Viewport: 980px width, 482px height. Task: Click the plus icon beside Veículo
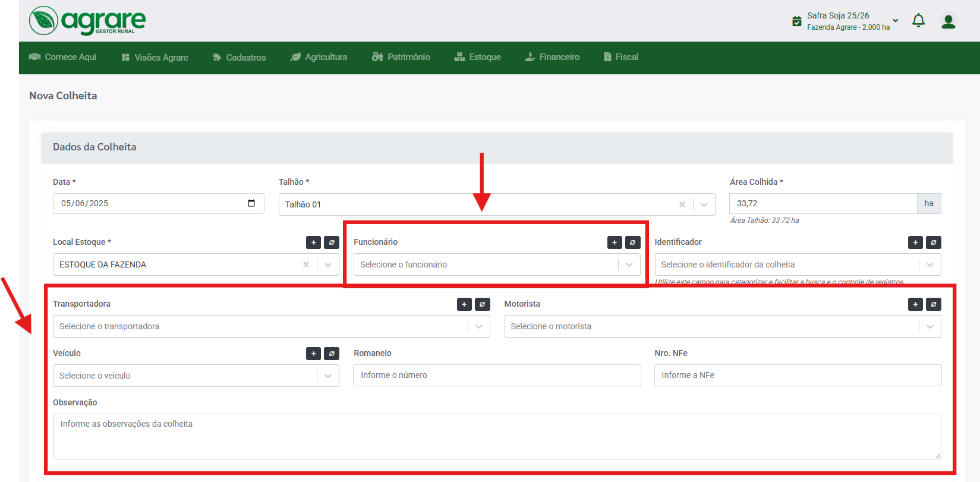[313, 354]
